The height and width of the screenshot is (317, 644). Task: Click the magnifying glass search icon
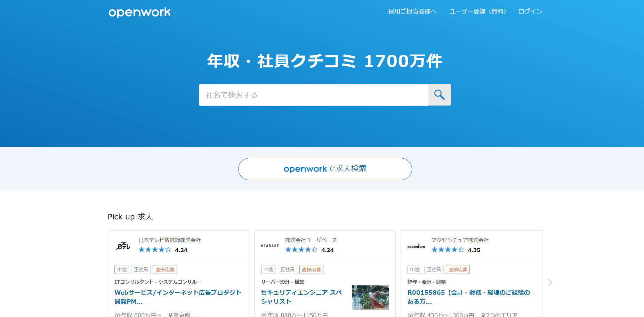(x=440, y=95)
